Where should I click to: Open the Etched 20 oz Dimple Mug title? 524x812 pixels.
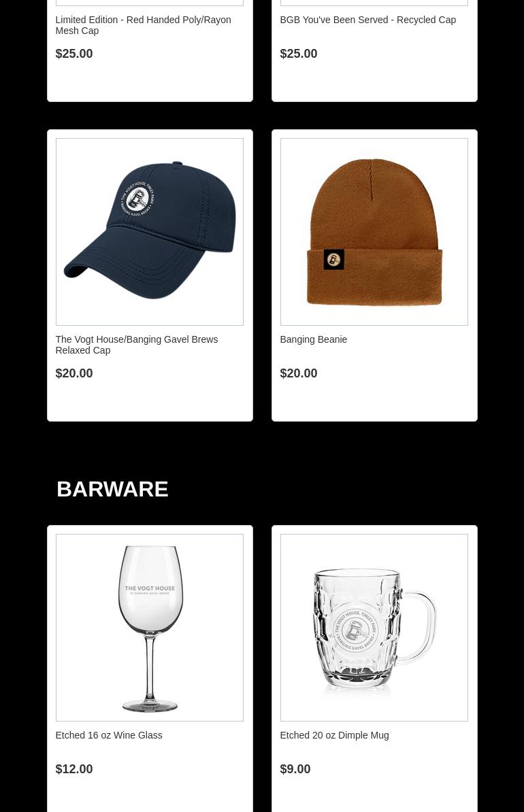(333, 735)
